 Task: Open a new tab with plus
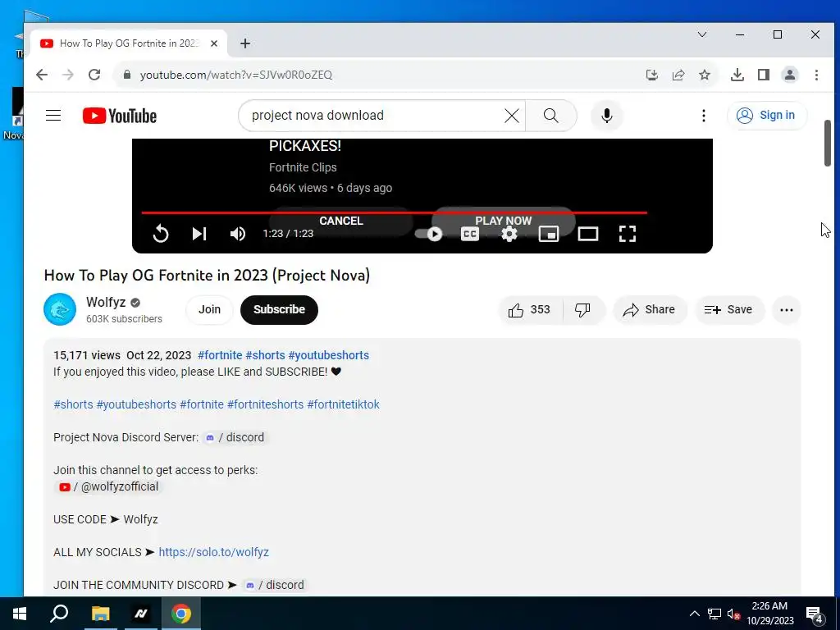(x=244, y=43)
